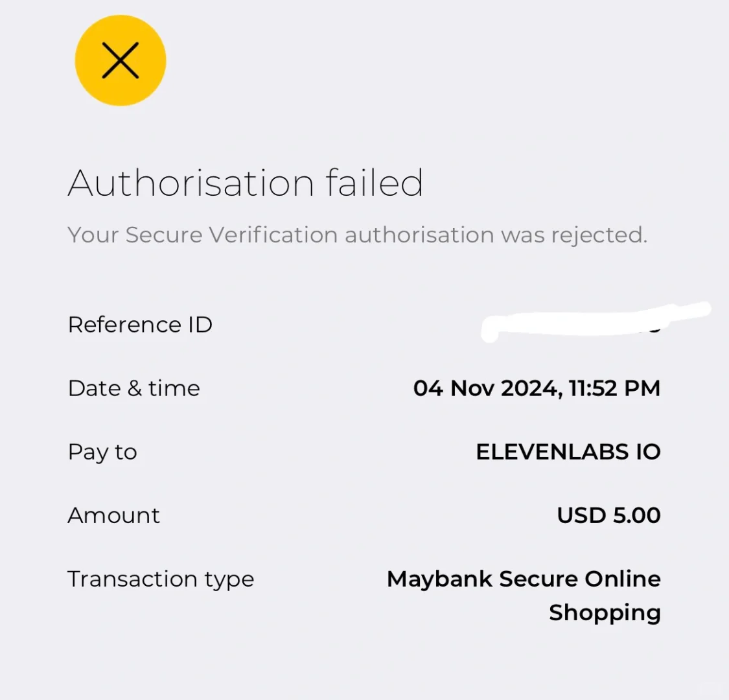This screenshot has width=729, height=700.
Task: Click the black cross inside yellow circle
Action: (x=121, y=60)
